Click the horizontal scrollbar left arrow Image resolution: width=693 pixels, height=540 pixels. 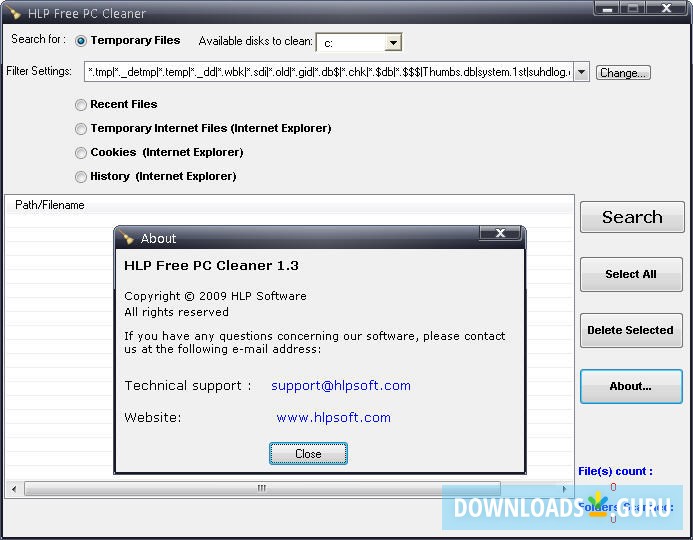(x=14, y=489)
